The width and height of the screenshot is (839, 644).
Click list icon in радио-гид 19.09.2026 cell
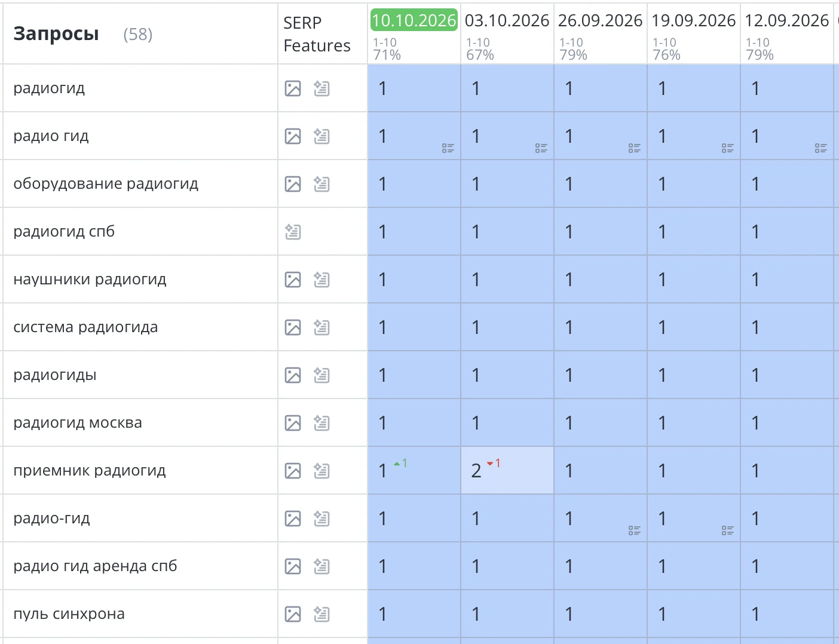point(728,530)
